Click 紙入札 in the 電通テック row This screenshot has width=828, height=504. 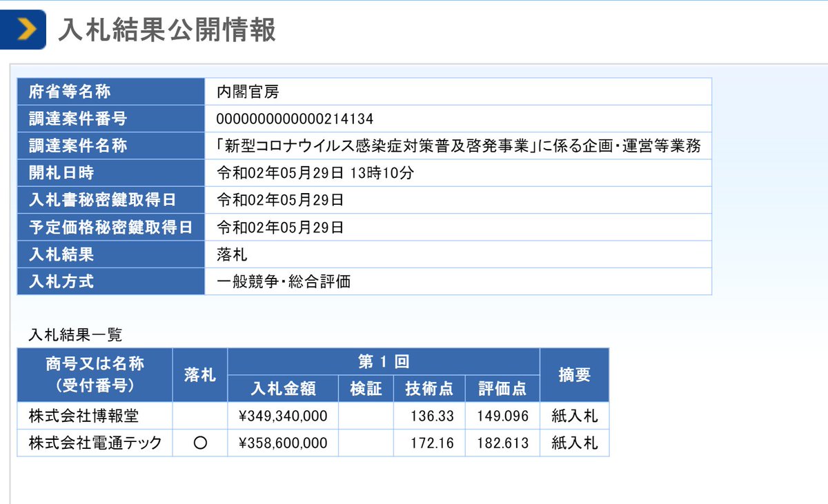tap(575, 443)
